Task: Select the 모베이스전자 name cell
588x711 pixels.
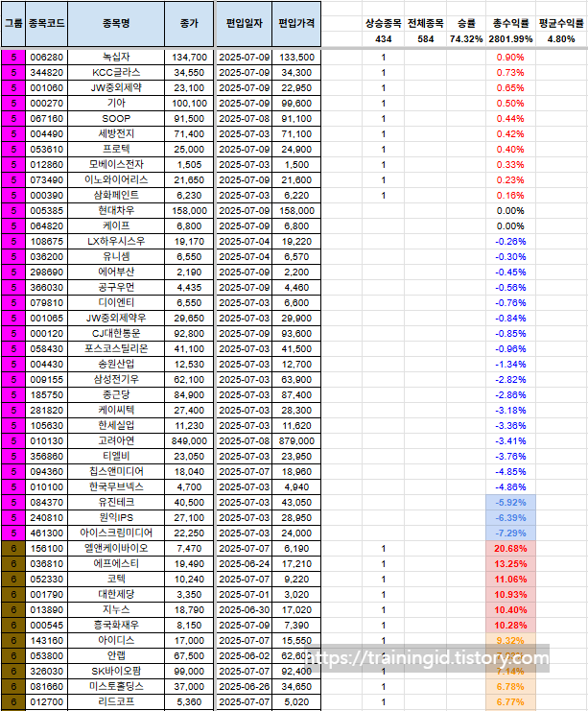Action: click(116, 165)
